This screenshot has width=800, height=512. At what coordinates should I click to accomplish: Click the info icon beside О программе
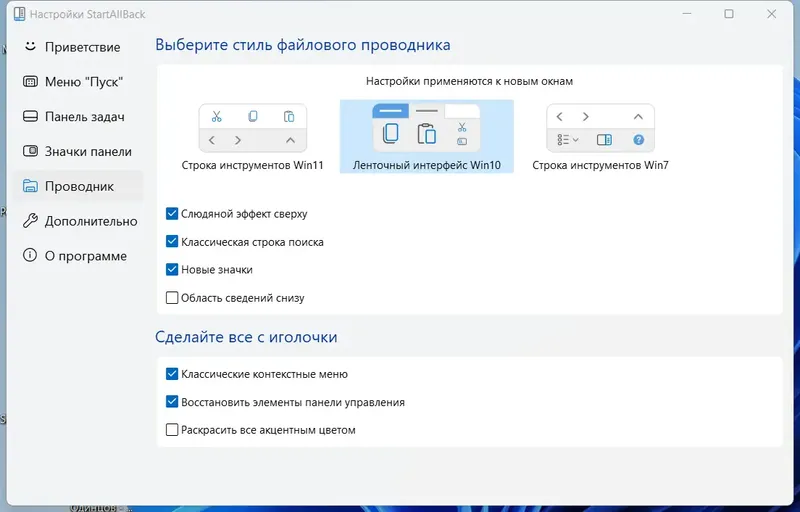[x=30, y=255]
